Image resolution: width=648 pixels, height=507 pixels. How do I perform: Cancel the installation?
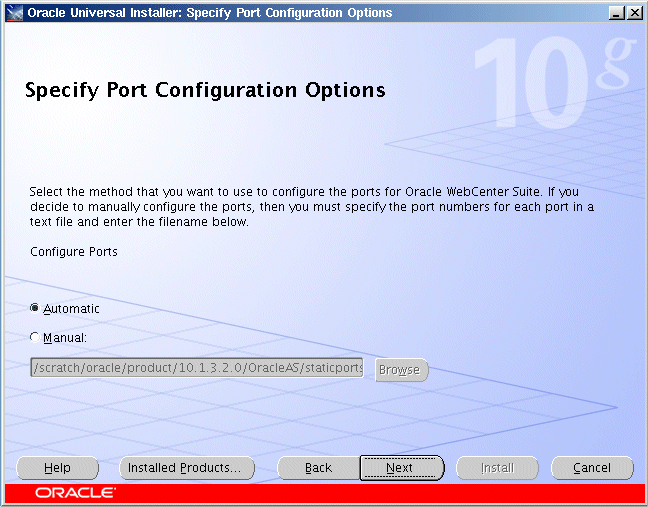point(592,468)
